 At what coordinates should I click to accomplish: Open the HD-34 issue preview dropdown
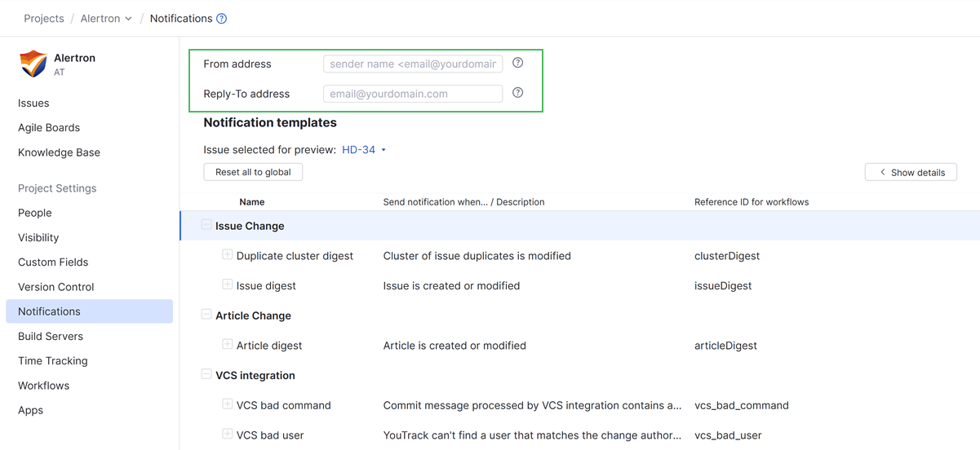364,150
